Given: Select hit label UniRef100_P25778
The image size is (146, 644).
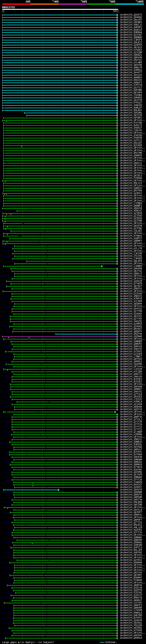Looking at the screenshot, I should click(x=131, y=85).
